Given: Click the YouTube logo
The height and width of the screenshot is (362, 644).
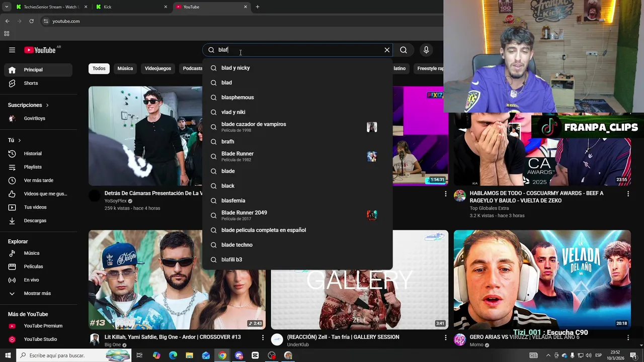Looking at the screenshot, I should (x=40, y=50).
